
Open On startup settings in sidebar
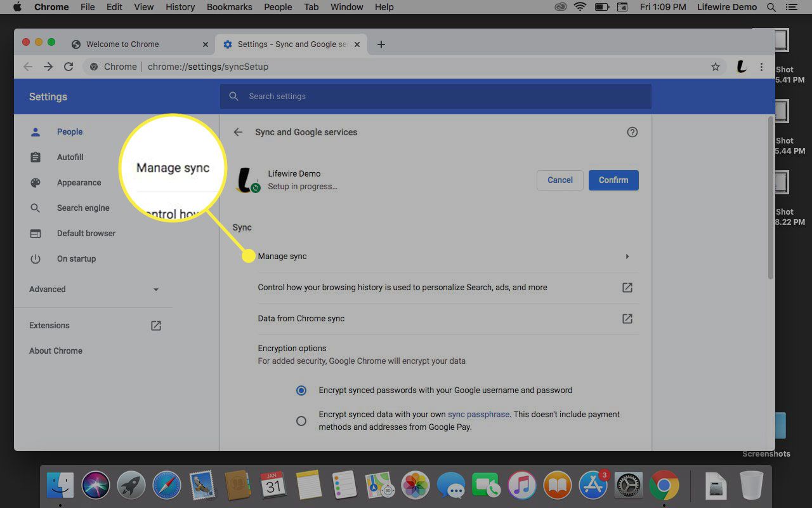pos(76,259)
